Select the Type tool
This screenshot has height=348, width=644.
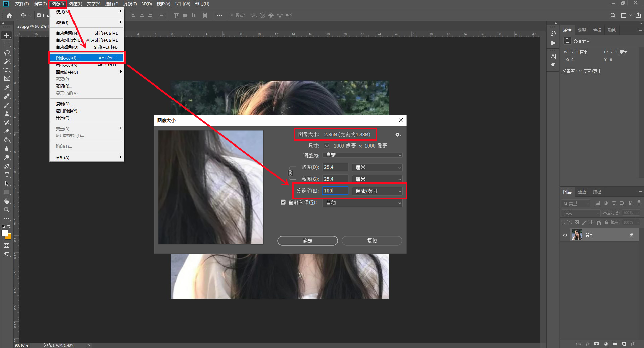[7, 175]
